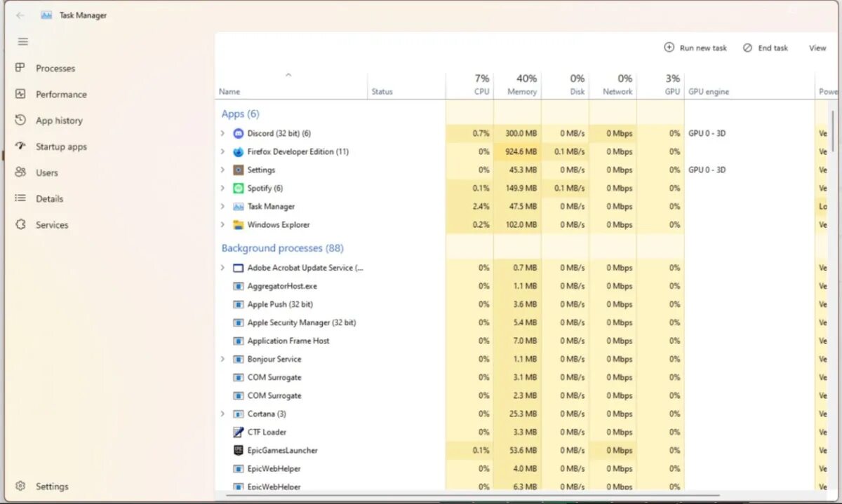Select the App history section
842x504 pixels.
(x=58, y=120)
